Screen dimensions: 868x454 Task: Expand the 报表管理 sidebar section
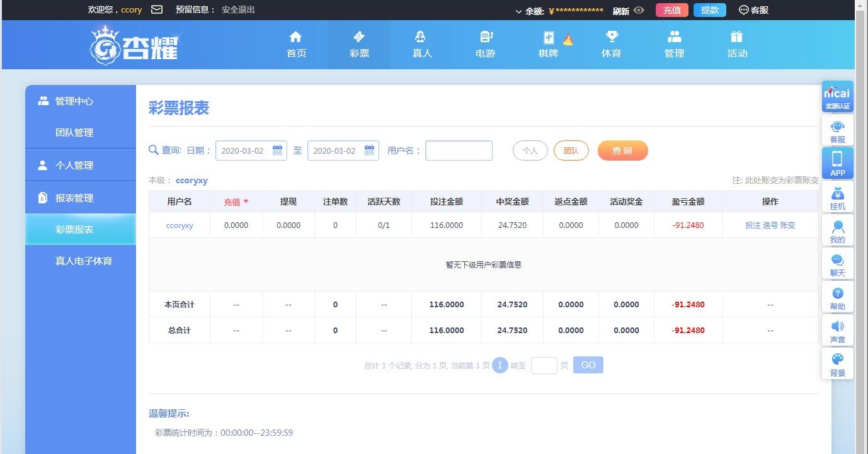point(81,198)
